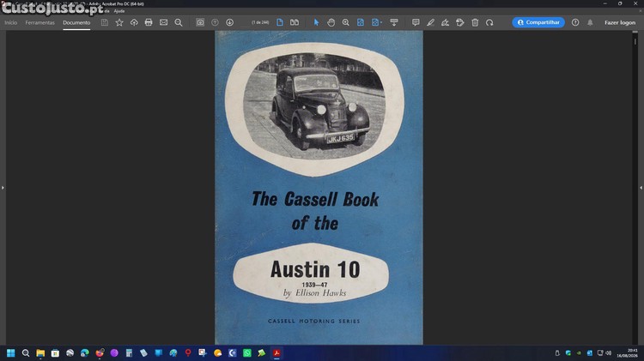Launch Firefox from taskbar
The image size is (644, 361).
click(x=100, y=352)
